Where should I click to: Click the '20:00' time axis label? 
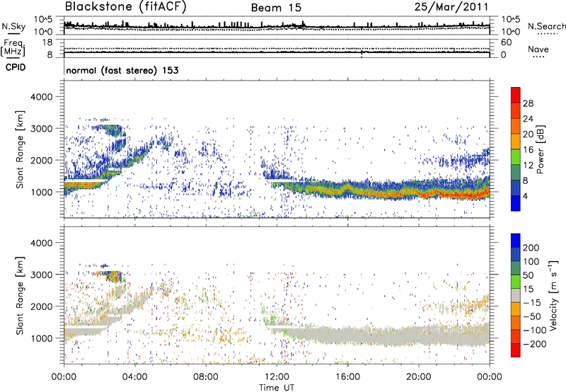(x=418, y=377)
